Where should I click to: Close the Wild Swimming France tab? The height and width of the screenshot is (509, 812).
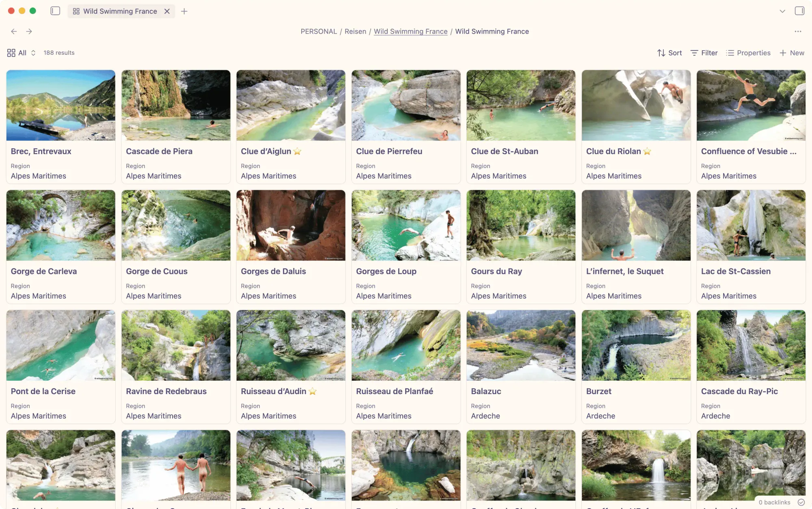click(x=167, y=11)
